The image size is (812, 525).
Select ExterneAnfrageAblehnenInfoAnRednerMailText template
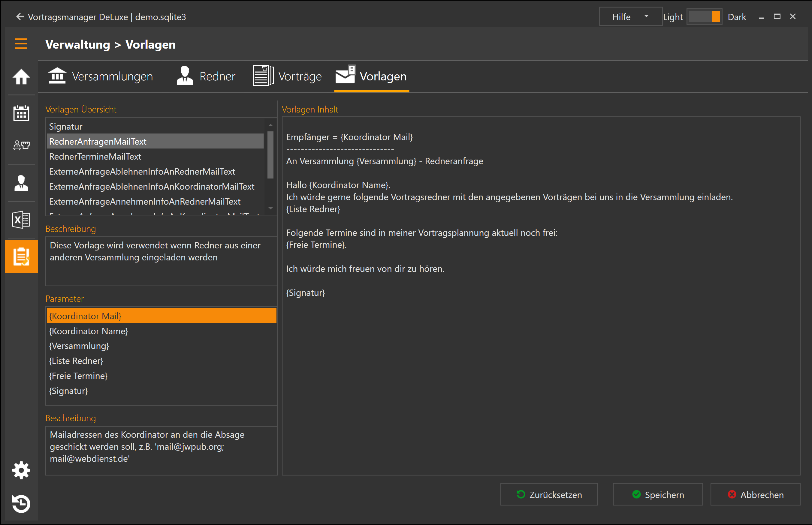tap(155, 172)
